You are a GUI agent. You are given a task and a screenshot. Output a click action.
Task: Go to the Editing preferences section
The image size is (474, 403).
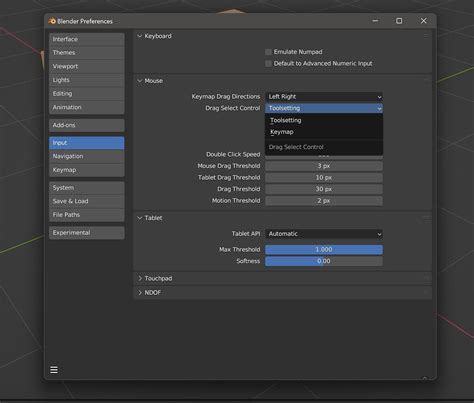87,94
